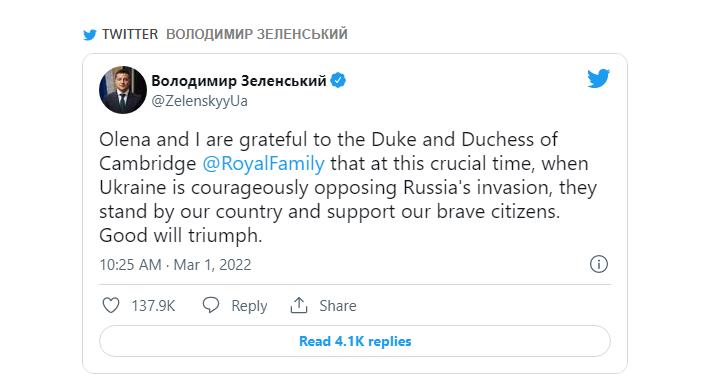This screenshot has width=715, height=378.
Task: Click the Reply text label
Action: (x=249, y=306)
